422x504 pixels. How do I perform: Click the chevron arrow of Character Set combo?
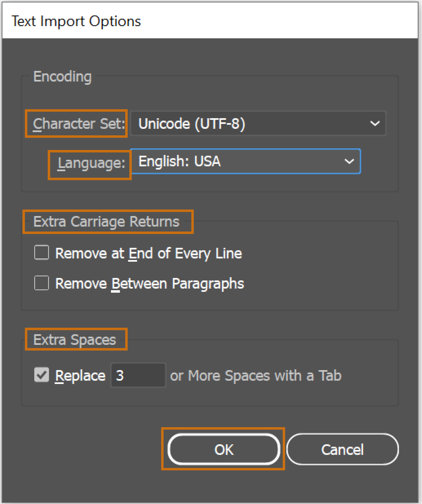pos(375,124)
